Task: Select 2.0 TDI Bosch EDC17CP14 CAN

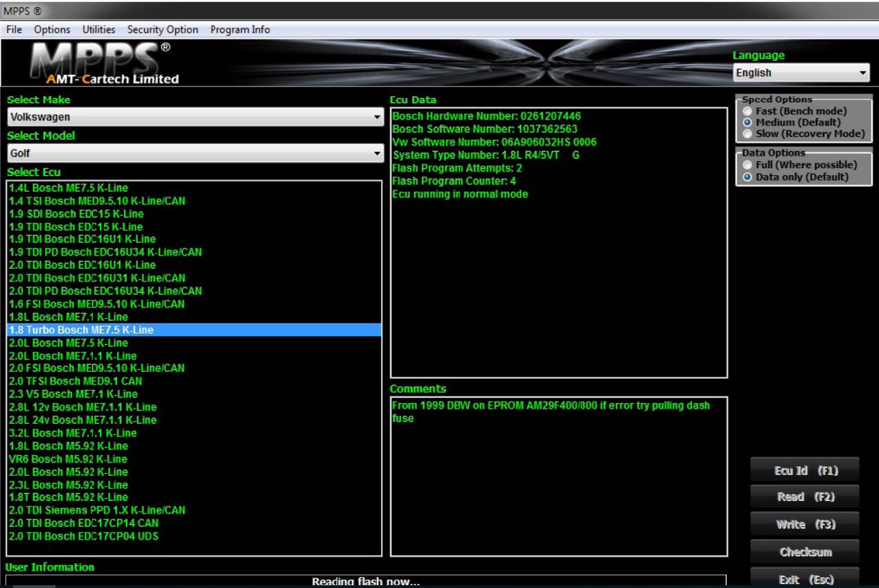Action: pyautogui.click(x=195, y=523)
